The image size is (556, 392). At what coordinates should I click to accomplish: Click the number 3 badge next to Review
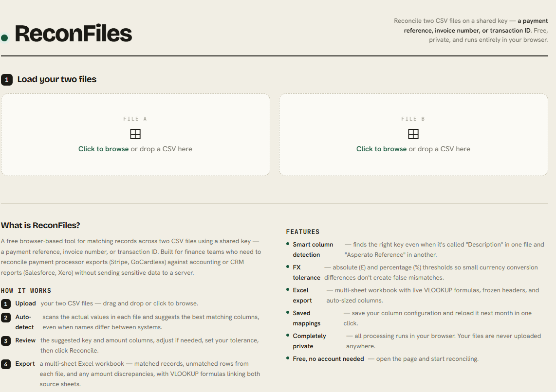pos(6,341)
